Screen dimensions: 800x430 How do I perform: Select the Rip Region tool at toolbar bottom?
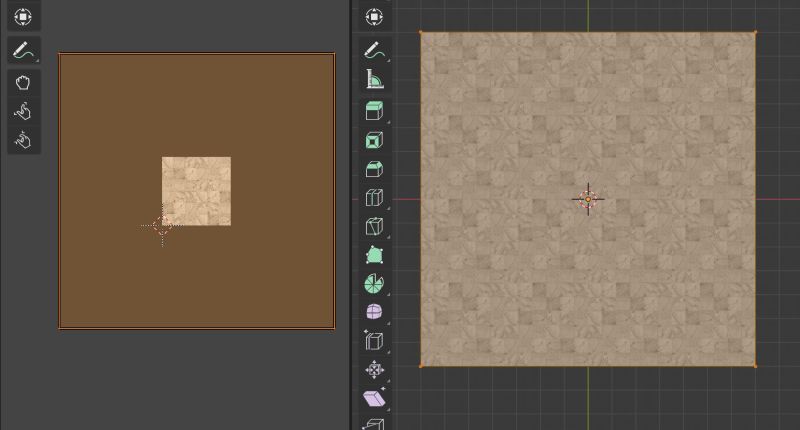pos(374,423)
